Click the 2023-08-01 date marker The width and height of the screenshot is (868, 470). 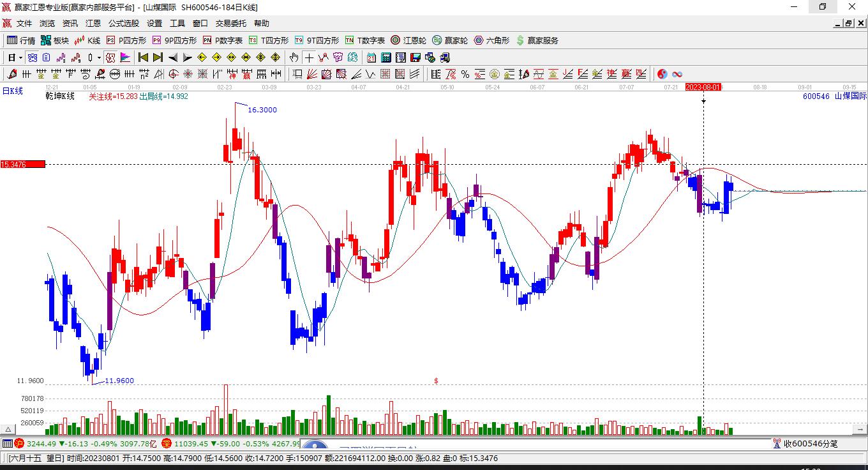point(703,87)
